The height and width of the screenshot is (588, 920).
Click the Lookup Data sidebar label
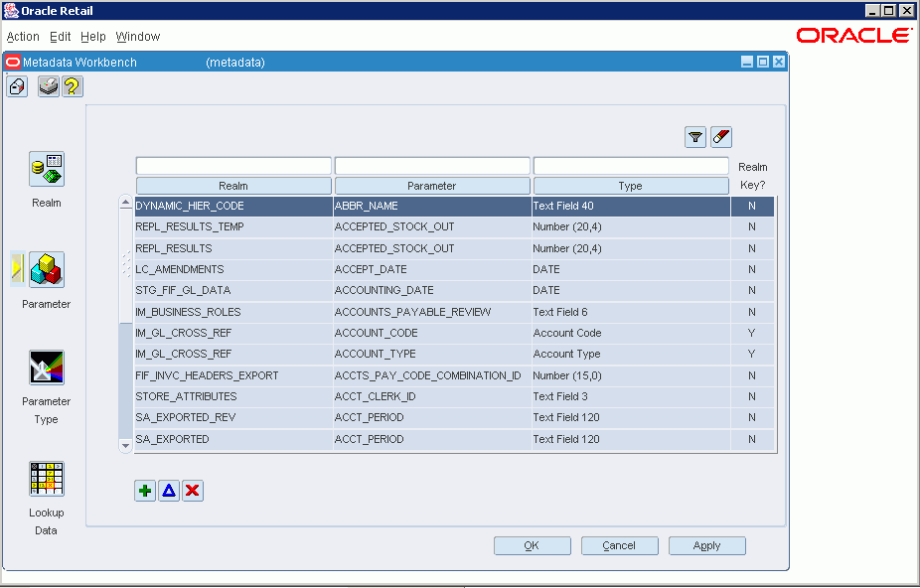(x=47, y=521)
